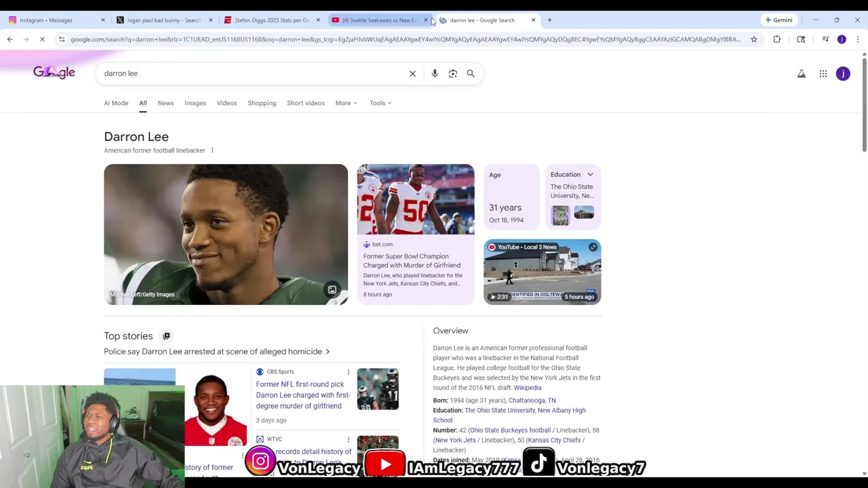Open Ohio State Buckeyes football link

510,430
